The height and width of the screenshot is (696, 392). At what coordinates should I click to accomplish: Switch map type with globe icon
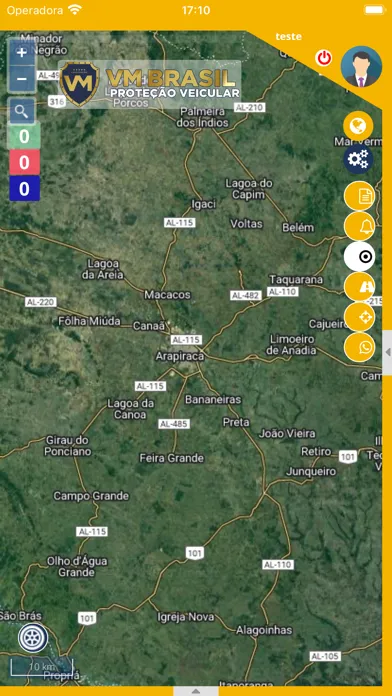click(x=358, y=127)
